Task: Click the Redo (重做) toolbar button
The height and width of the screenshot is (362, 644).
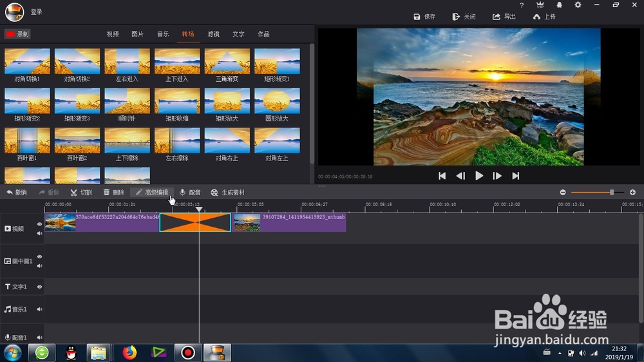Action: pos(49,193)
